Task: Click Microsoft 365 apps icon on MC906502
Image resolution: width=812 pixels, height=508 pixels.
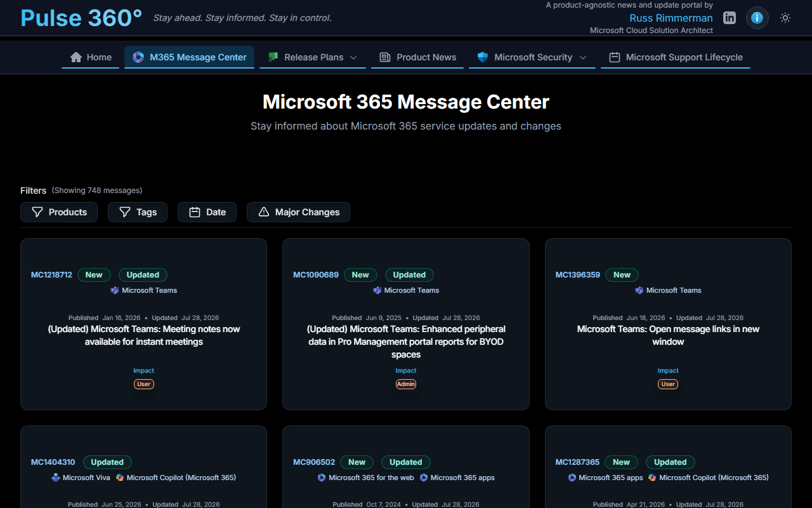Action: click(424, 478)
